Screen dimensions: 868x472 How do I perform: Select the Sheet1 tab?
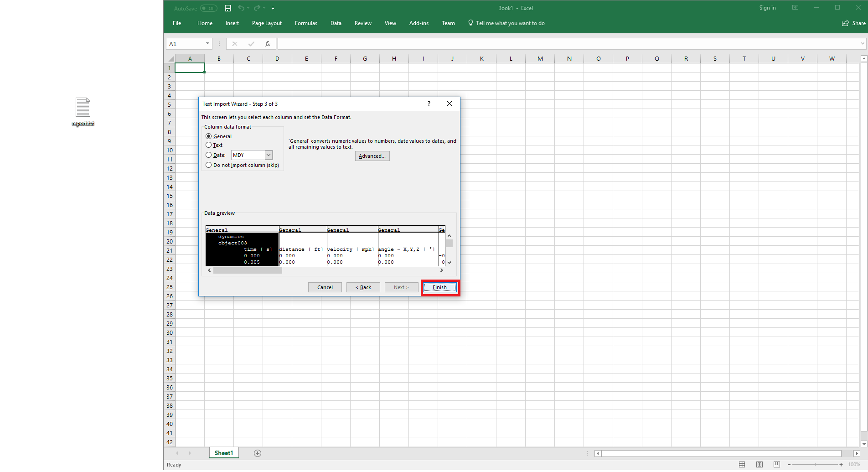(224, 453)
